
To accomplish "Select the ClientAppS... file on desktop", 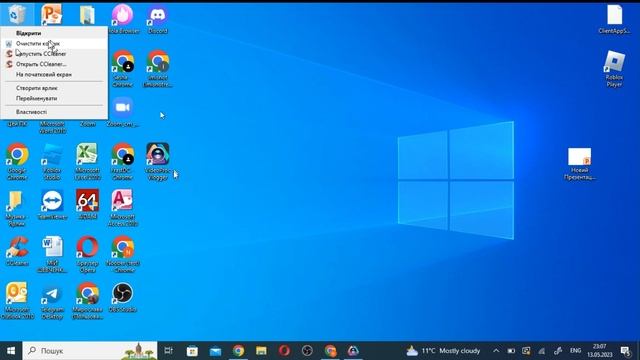I will 614,19.
